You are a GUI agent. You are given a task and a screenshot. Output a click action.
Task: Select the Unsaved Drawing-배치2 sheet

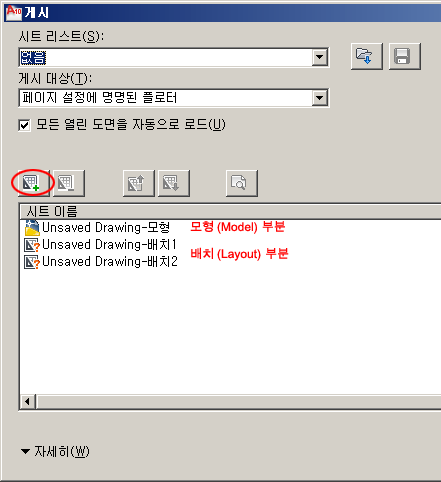(x=110, y=262)
